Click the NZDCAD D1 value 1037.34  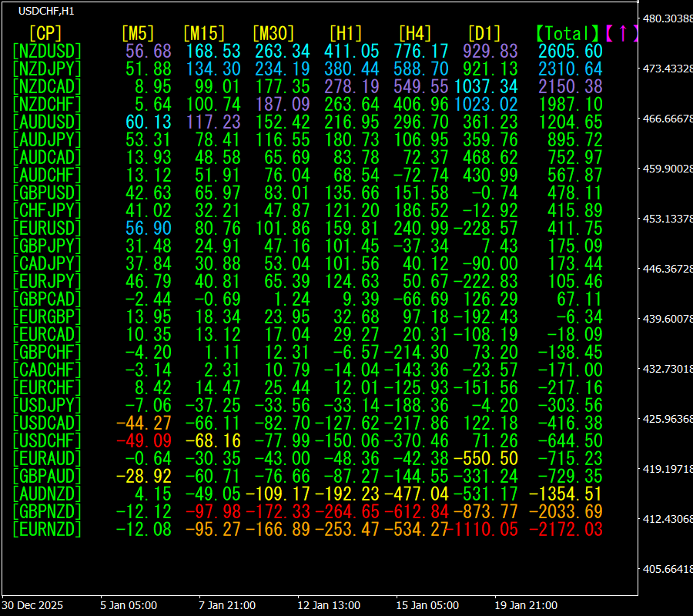486,86
